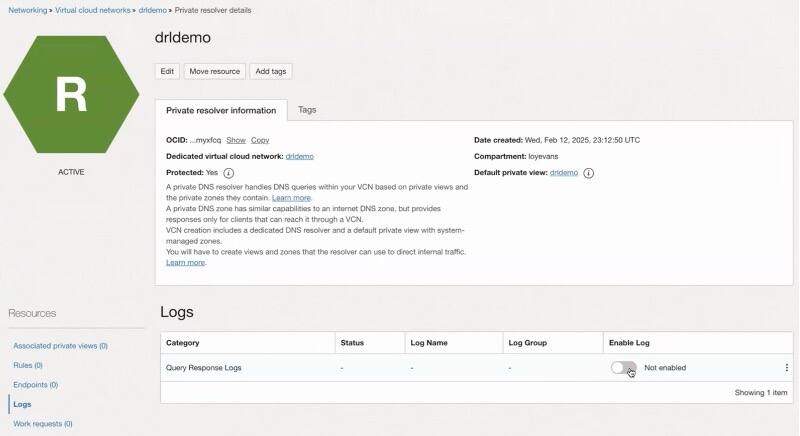800x436 pixels.
Task: Show the full OCID
Action: click(x=236, y=140)
